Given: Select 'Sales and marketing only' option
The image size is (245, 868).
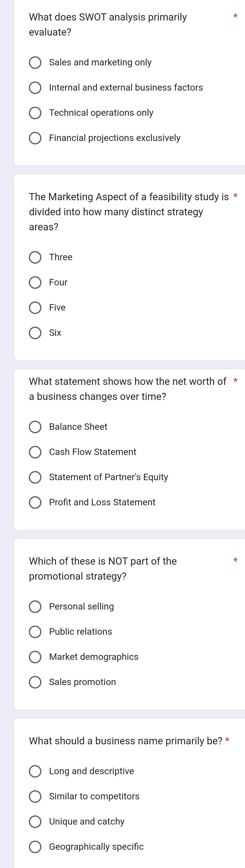Looking at the screenshot, I should coord(35,63).
